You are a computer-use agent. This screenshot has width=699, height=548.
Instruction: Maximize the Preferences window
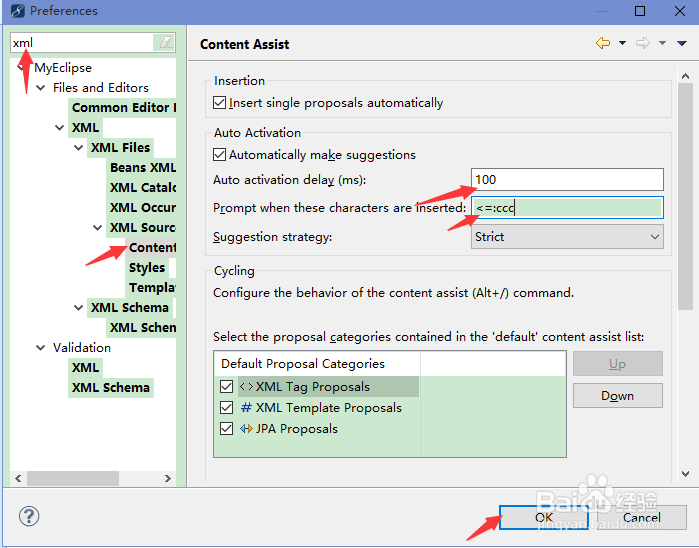tap(640, 11)
